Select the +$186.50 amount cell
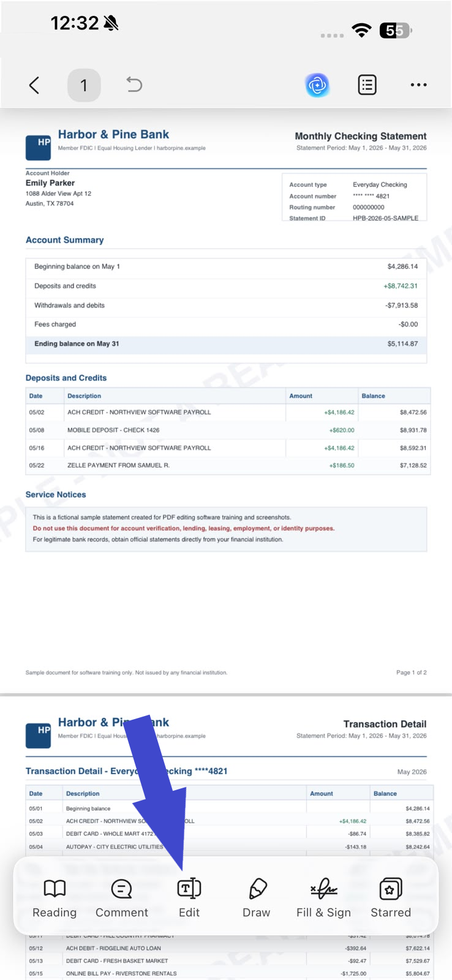The image size is (452, 980). click(342, 466)
